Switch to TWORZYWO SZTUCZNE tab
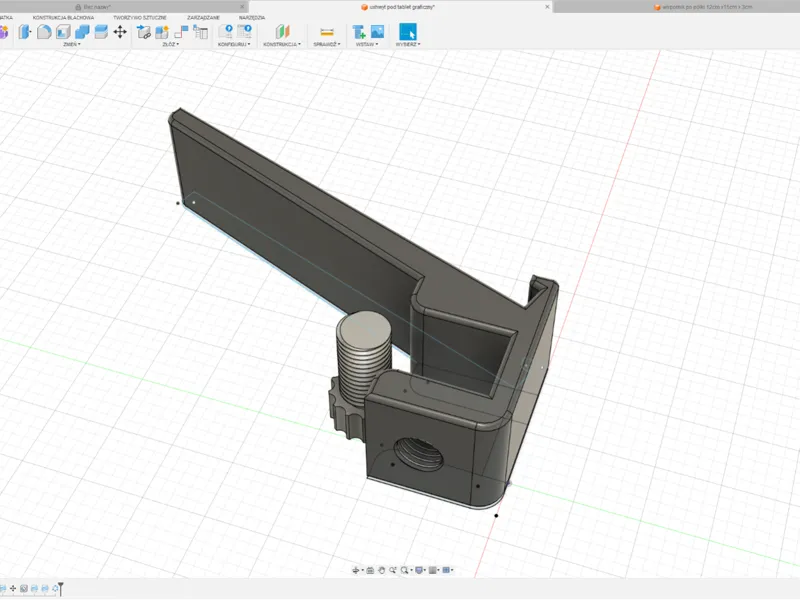 point(140,17)
